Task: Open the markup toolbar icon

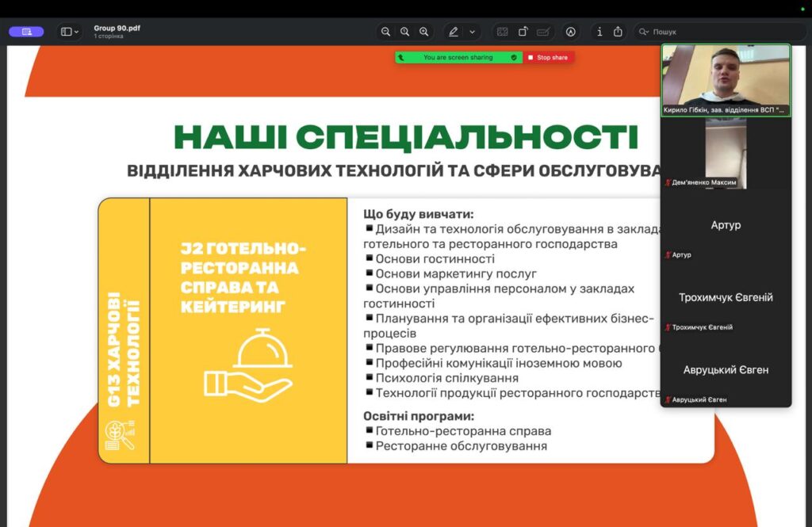Action: (x=570, y=32)
